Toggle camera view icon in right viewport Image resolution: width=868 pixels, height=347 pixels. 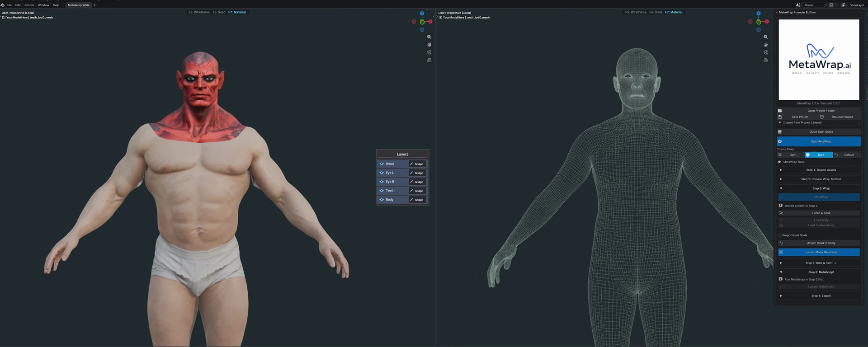(765, 52)
